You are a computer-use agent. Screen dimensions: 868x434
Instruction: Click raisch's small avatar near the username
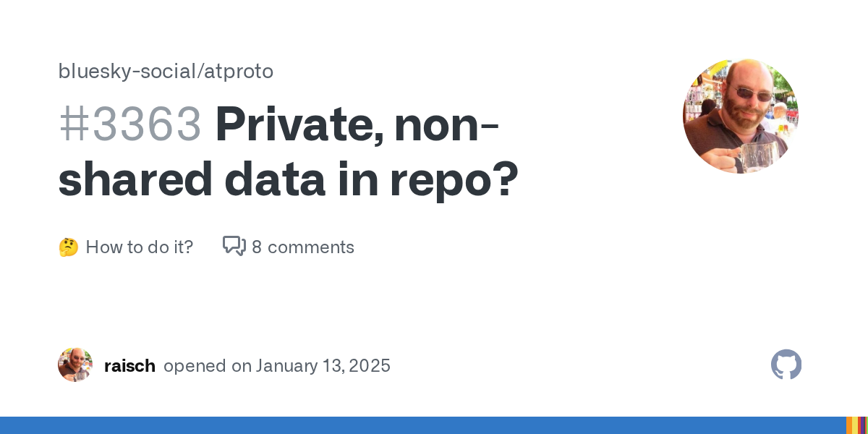(75, 365)
